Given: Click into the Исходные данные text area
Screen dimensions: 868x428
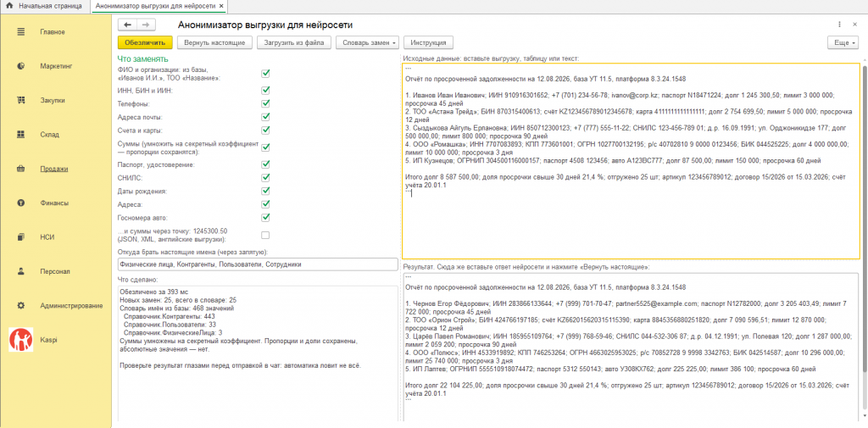Looking at the screenshot, I should coord(631,160).
